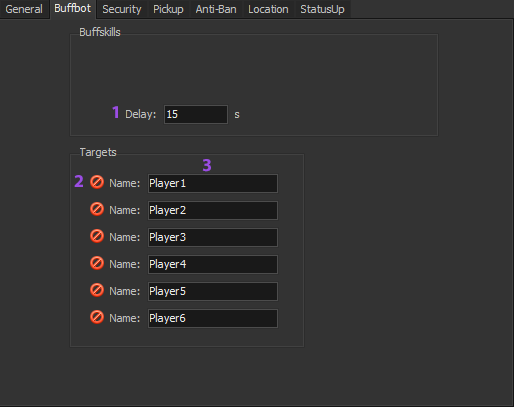Click the Player5 name text field
Viewport: 514px width, 407px height.
213,291
